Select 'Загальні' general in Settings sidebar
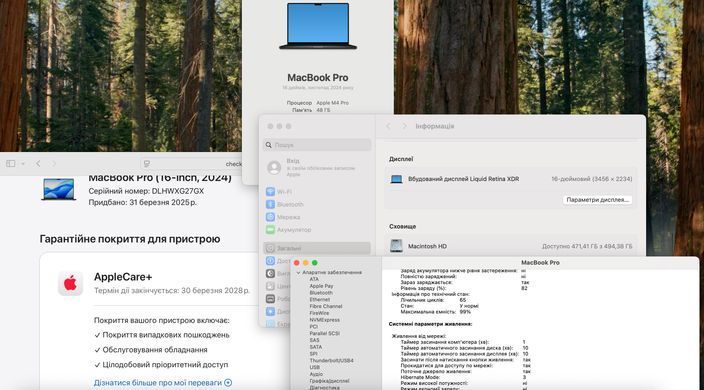Viewport: 704px width, 390px height. (317, 248)
